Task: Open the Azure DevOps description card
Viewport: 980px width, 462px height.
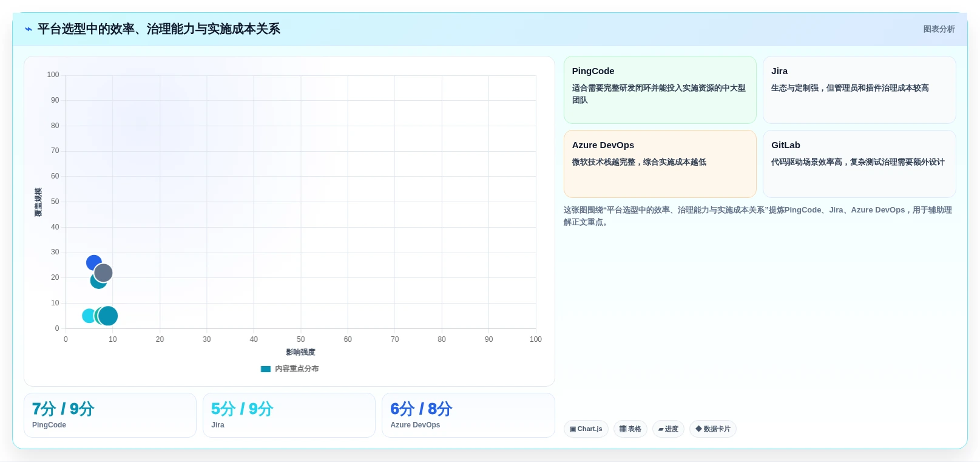Action: [660, 164]
